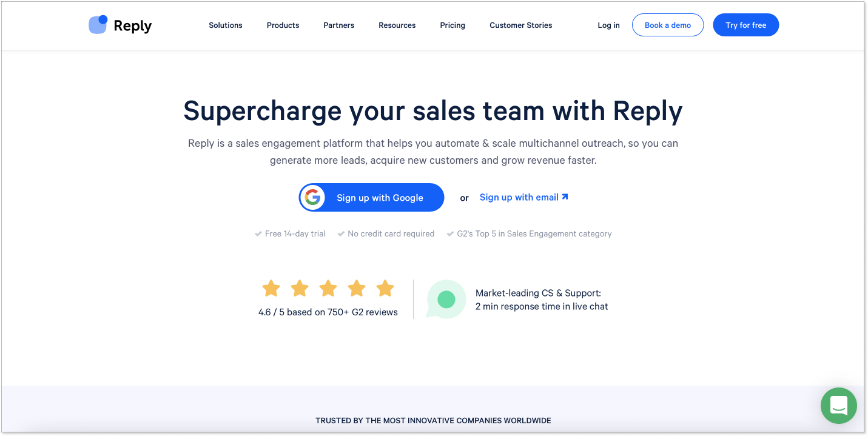Go to the Pricing page
Image resolution: width=868 pixels, height=436 pixels.
(453, 25)
